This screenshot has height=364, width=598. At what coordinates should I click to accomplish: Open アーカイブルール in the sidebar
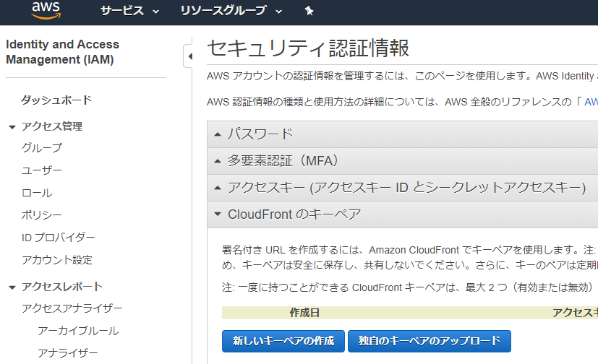78,331
